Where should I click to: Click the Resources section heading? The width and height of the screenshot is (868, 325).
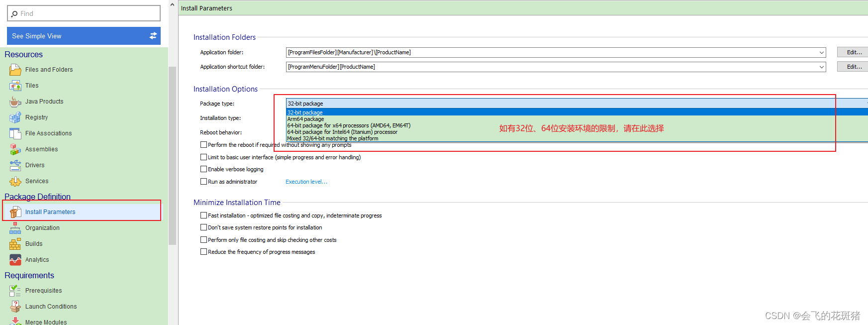pos(23,55)
